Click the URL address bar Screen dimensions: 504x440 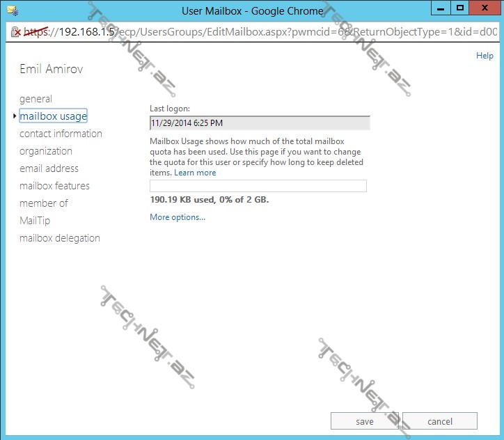(265, 32)
